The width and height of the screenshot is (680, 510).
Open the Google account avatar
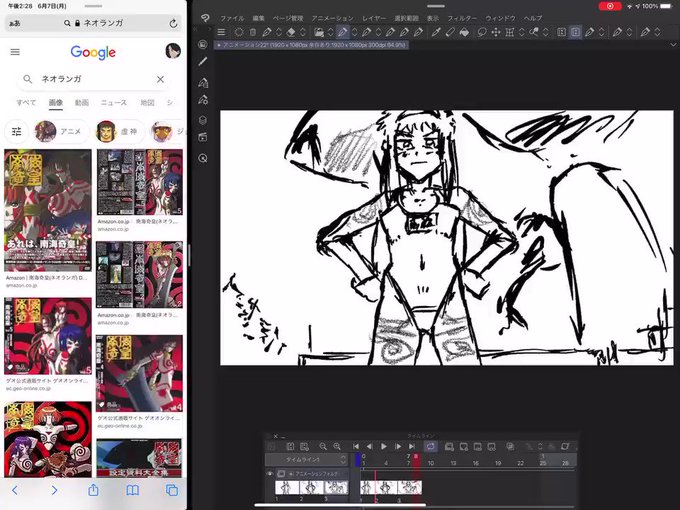(173, 51)
